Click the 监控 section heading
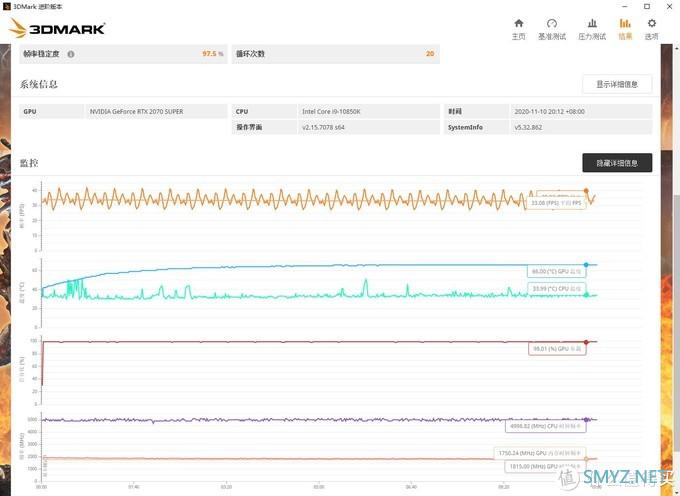The height and width of the screenshot is (496, 680). [x=29, y=163]
